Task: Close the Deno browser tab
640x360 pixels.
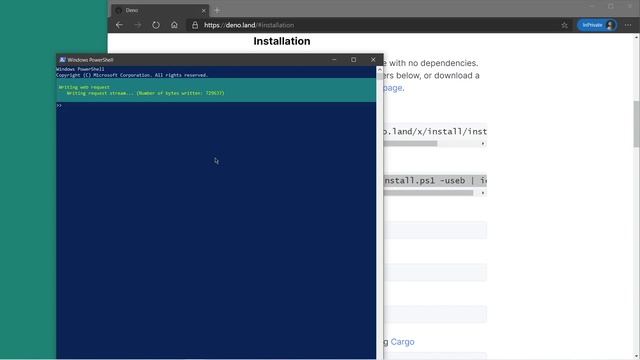Action: pos(203,11)
